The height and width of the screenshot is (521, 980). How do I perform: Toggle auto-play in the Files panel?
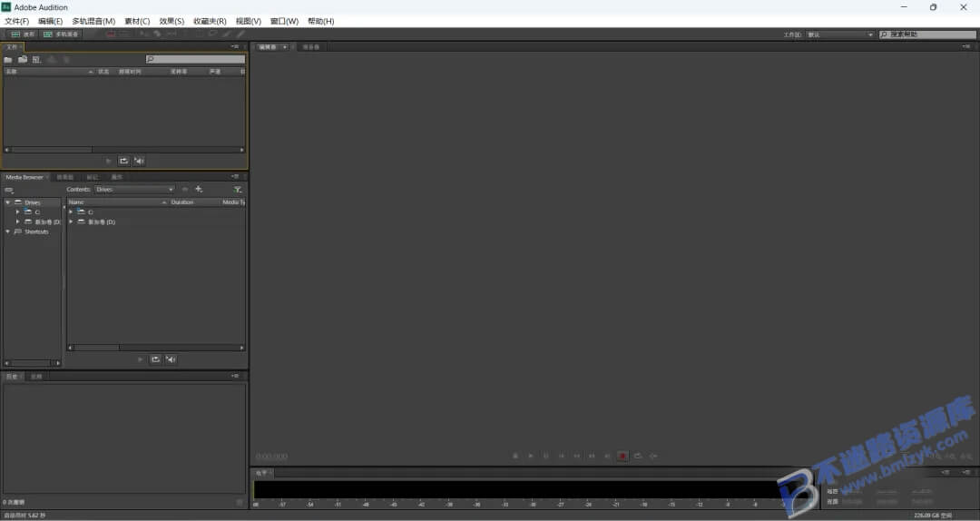tap(139, 161)
